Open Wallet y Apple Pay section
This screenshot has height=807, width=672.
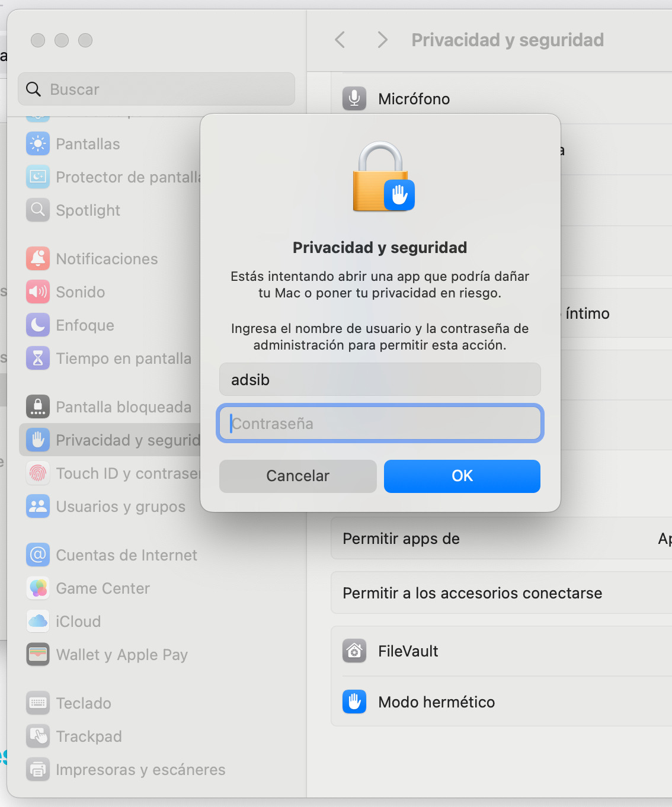[x=121, y=655]
